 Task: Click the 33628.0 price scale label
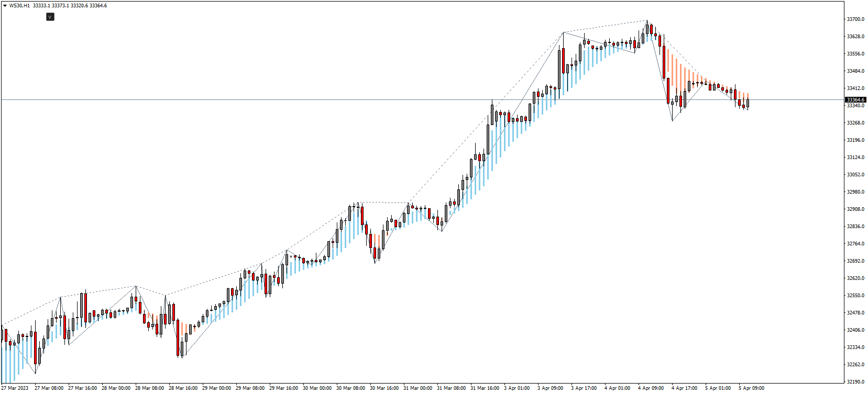pos(855,37)
